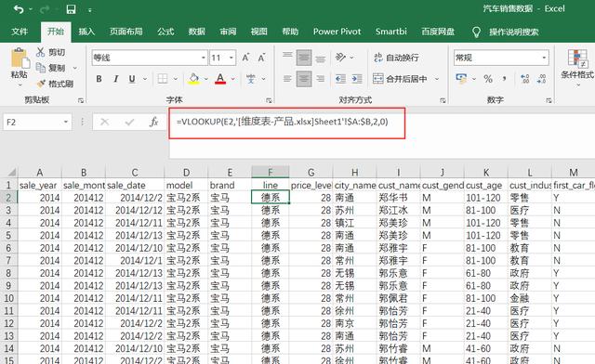Toggle Underline formatting
Screen dimensions: 595x364
(132, 79)
